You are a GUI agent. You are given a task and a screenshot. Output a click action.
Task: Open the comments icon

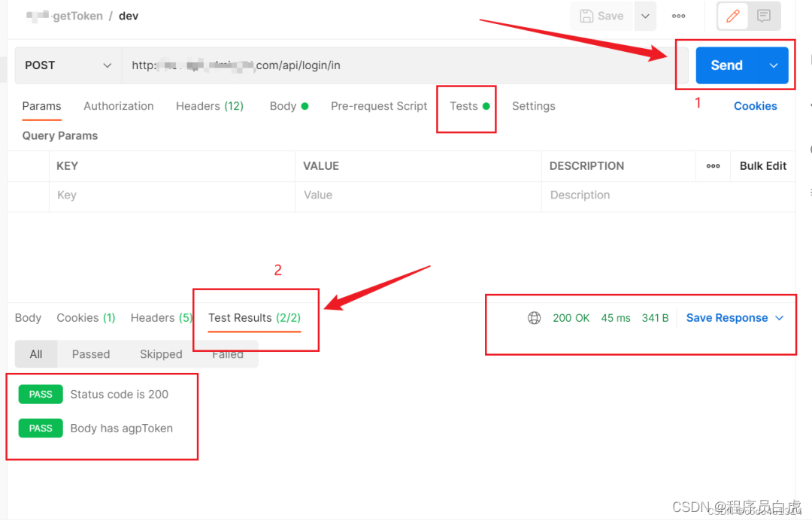[x=763, y=16]
